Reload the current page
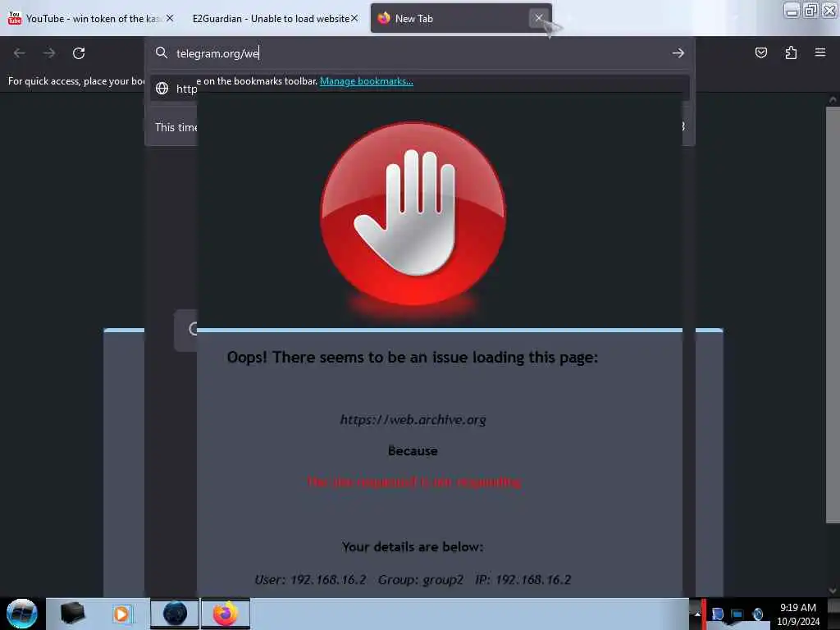The height and width of the screenshot is (630, 840). (x=79, y=53)
